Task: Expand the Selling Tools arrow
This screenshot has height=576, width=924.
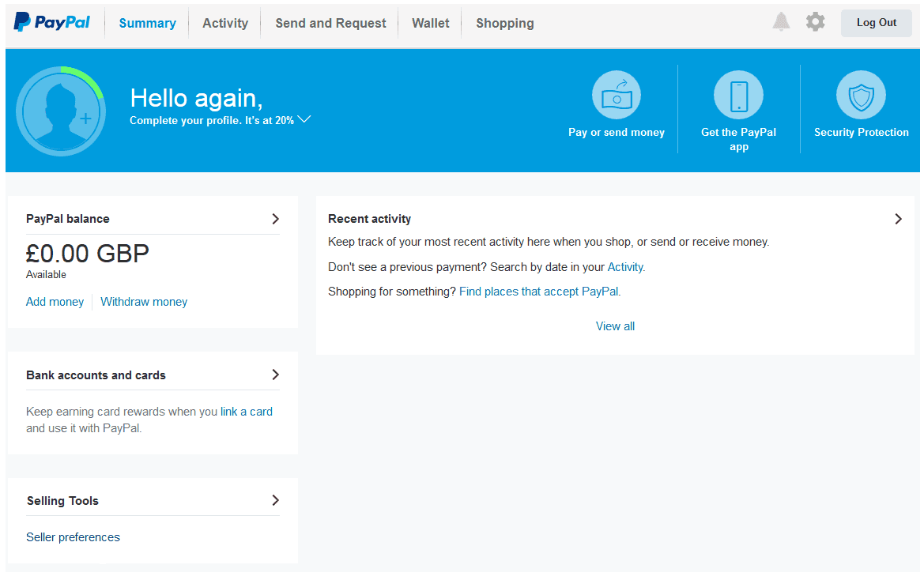Action: pyautogui.click(x=275, y=501)
